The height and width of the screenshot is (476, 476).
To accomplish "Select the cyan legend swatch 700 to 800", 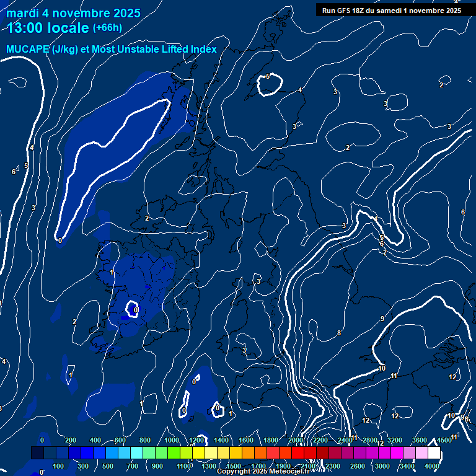I will click(136, 452).
